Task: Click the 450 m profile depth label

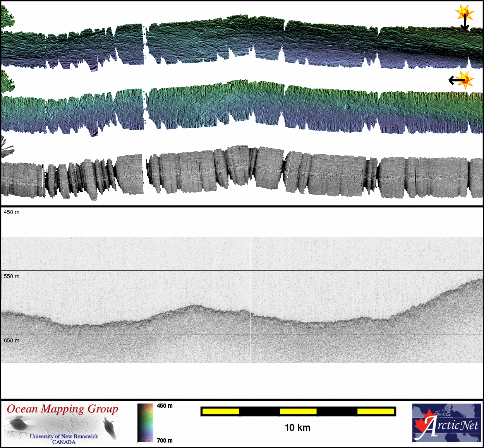Action: coord(12,212)
